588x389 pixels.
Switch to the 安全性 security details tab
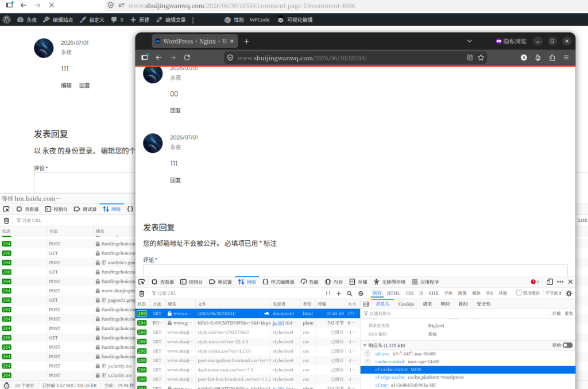click(x=483, y=304)
